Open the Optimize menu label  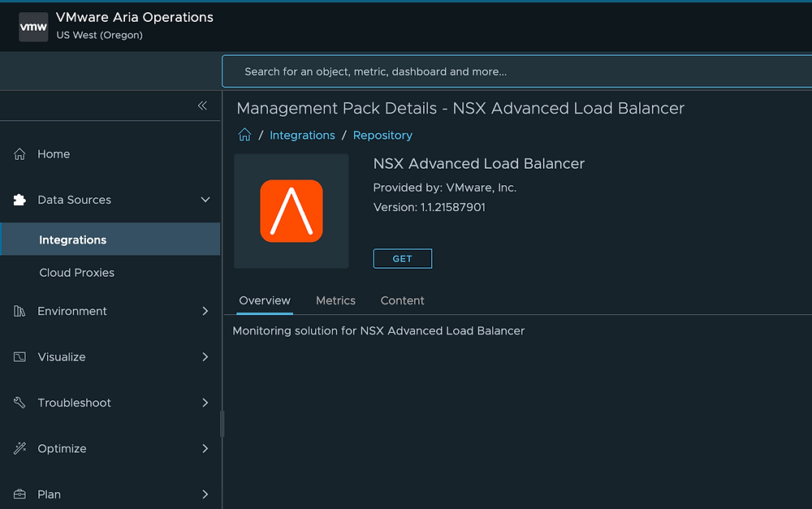62,448
